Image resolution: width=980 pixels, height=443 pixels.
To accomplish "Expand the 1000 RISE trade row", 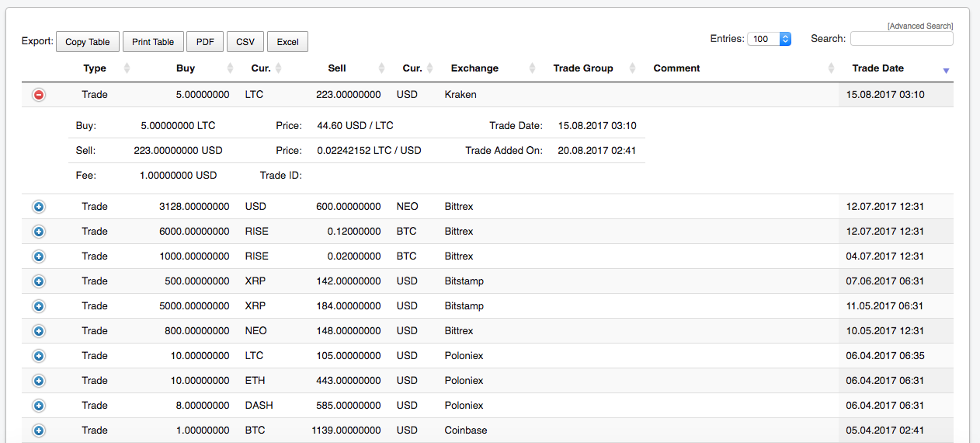I will pyautogui.click(x=39, y=256).
